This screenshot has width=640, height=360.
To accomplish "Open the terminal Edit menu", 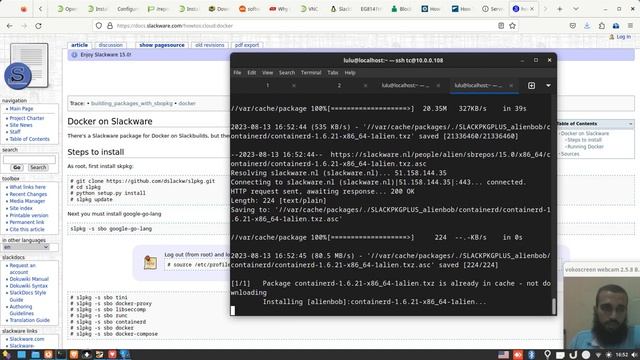I will tap(251, 73).
